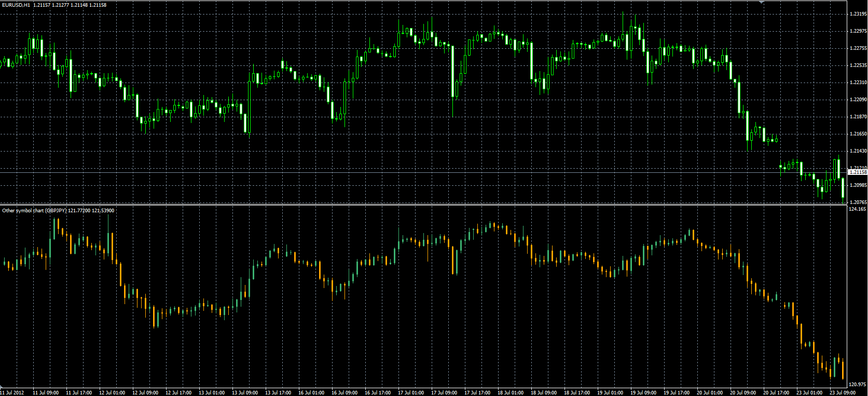868x396 pixels.
Task: Click the 1.20765 price scale label
Action: pos(858,202)
